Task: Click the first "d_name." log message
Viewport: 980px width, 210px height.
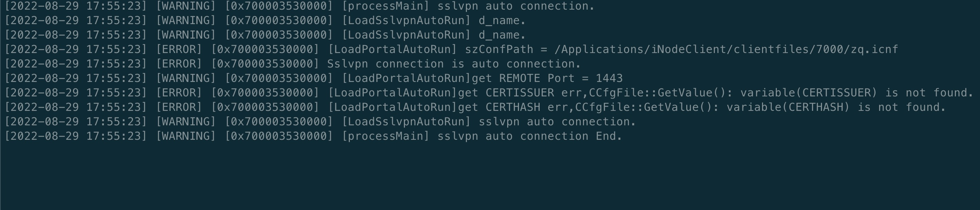Action: pos(502,21)
